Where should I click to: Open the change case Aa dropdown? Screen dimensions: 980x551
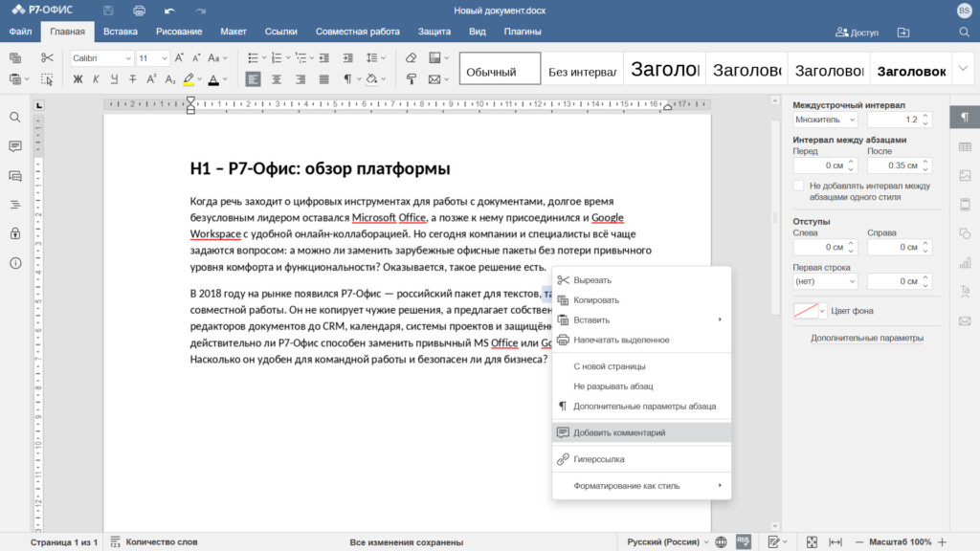(217, 58)
